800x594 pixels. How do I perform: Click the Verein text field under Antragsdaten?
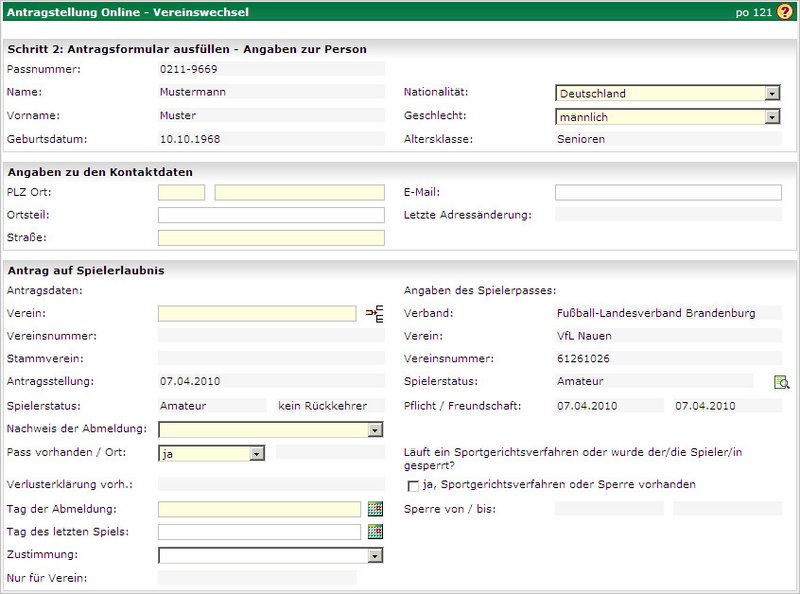pyautogui.click(x=257, y=314)
